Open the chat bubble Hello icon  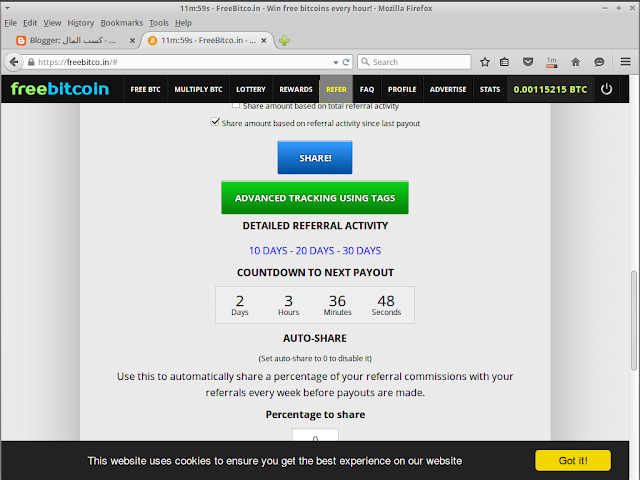(x=599, y=62)
